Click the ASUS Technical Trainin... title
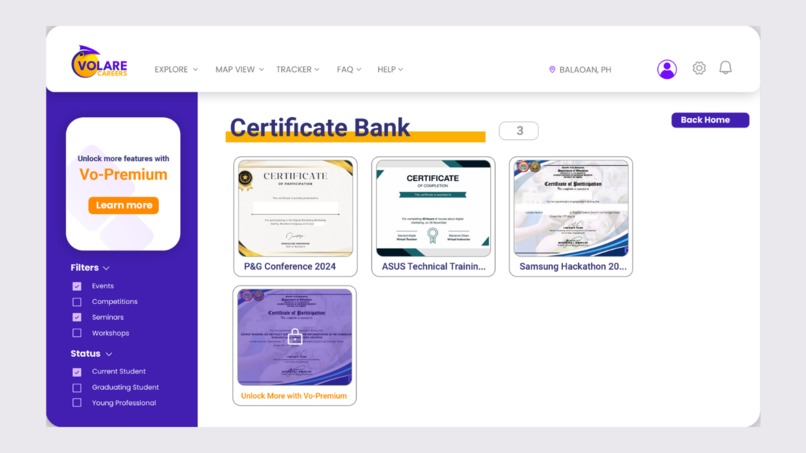 [433, 266]
